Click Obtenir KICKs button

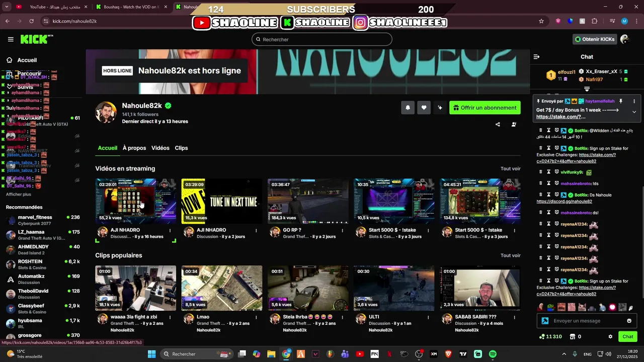pyautogui.click(x=595, y=39)
